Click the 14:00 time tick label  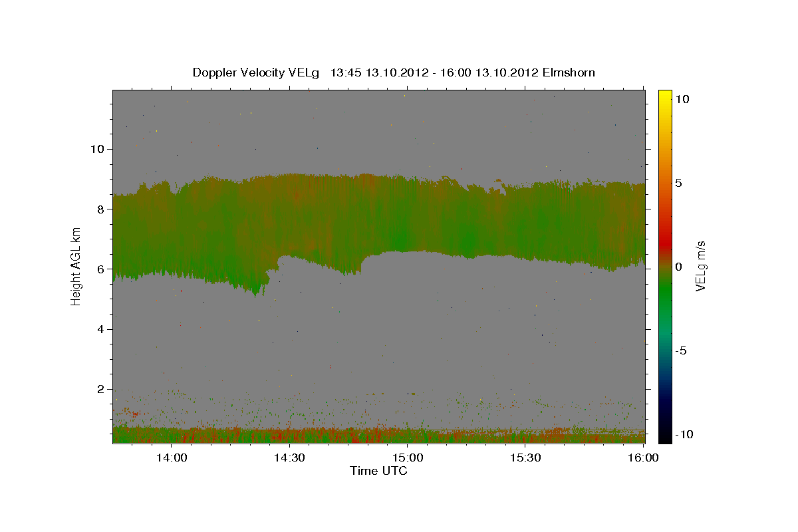pyautogui.click(x=172, y=458)
